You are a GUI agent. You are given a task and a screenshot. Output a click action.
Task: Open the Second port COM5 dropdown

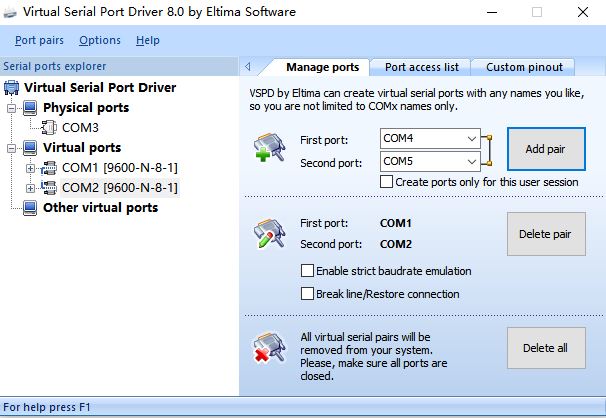(472, 161)
